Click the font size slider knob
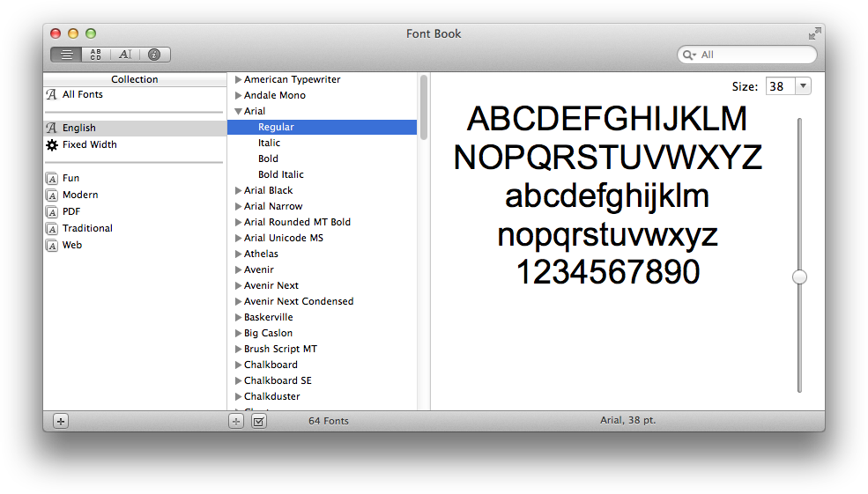Viewport: 868px width, 494px height. 799,276
